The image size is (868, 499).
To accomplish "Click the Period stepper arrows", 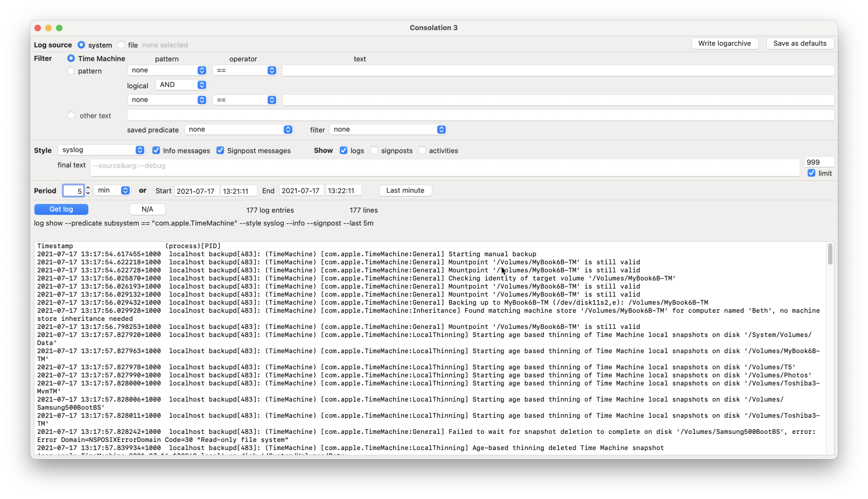I will tap(88, 191).
